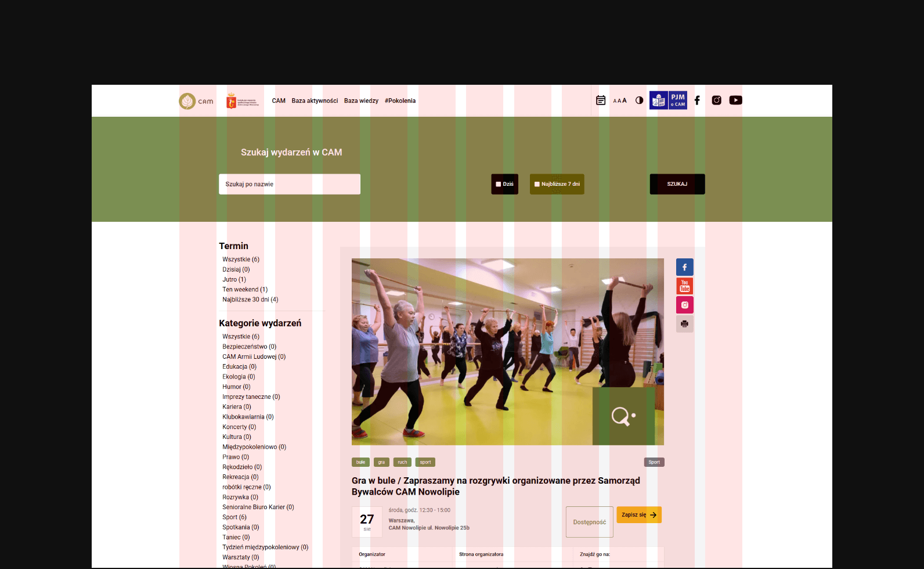924x569 pixels.
Task: Share event via blue Facebook button
Action: [x=684, y=267]
